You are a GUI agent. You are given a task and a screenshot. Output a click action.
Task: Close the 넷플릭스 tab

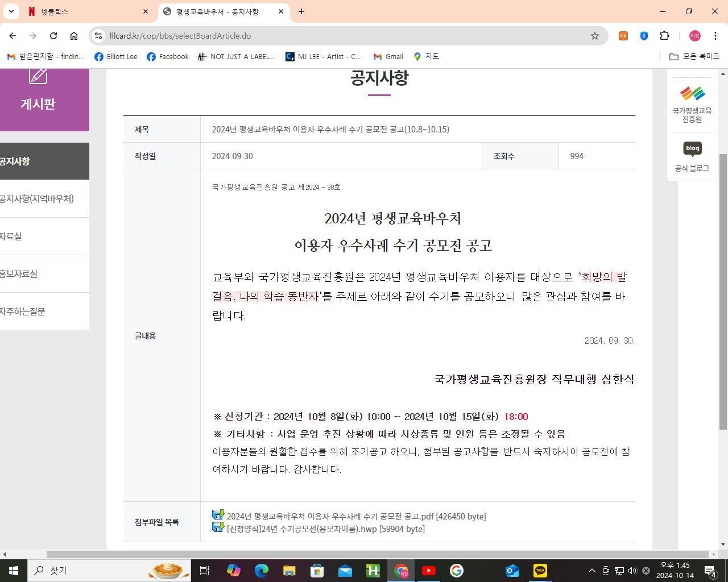click(x=146, y=11)
